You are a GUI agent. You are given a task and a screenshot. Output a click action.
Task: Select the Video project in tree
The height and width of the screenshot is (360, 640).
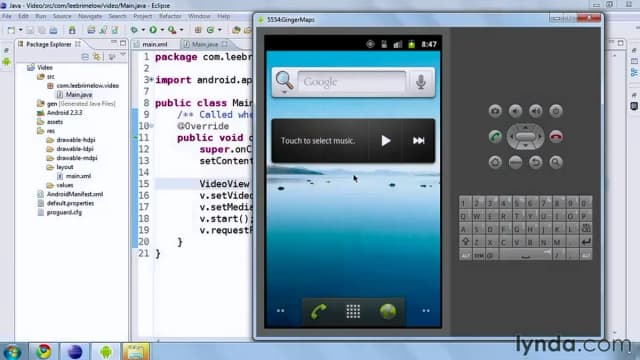[44, 67]
